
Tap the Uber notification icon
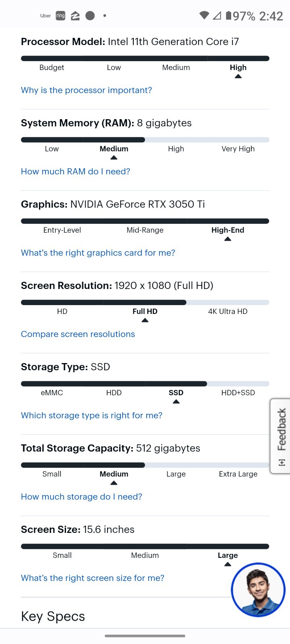46,16
